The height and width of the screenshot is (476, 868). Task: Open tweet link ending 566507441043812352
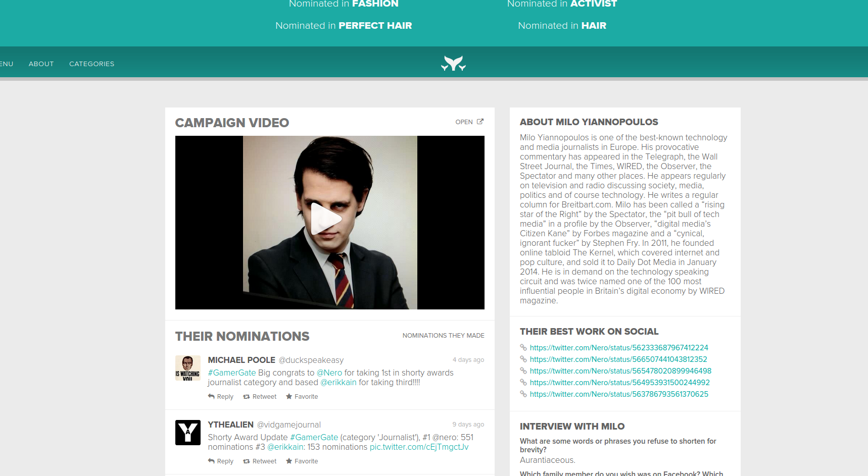[618, 359]
